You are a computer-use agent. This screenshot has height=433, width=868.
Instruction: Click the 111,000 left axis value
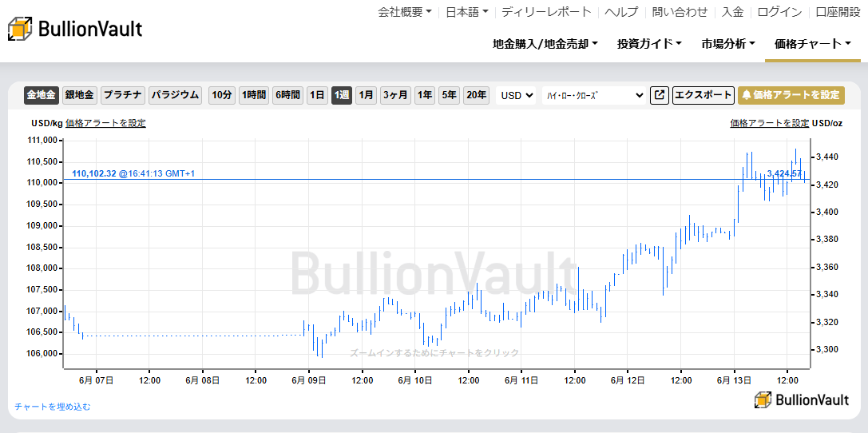[42, 141]
